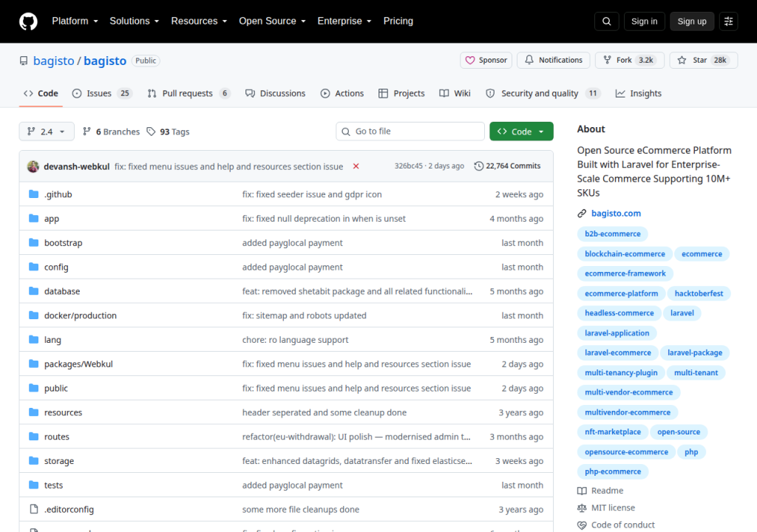Open the 2.4 branch selector dropdown
The width and height of the screenshot is (757, 532).
coord(47,132)
